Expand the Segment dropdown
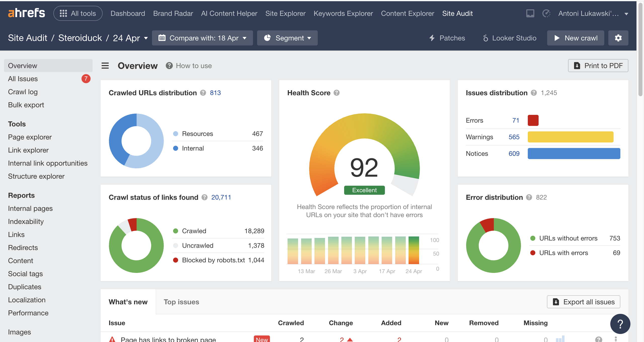The height and width of the screenshot is (342, 644). point(287,38)
